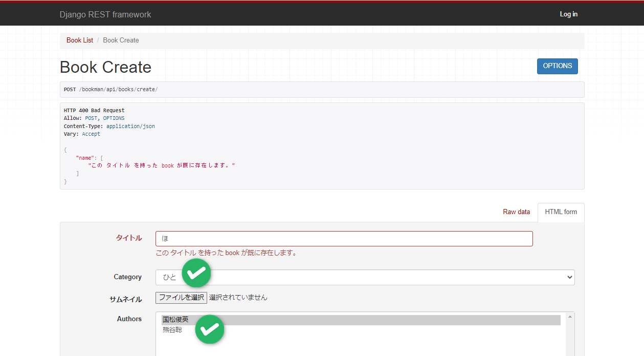Click the Book Create page heading
Viewport: 644px width, 356px height.
pyautogui.click(x=105, y=68)
